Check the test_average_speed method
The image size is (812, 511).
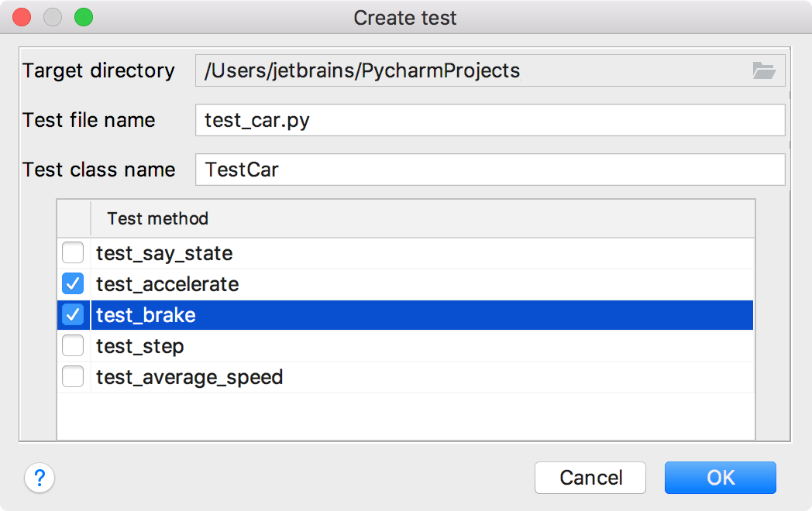pyautogui.click(x=73, y=377)
